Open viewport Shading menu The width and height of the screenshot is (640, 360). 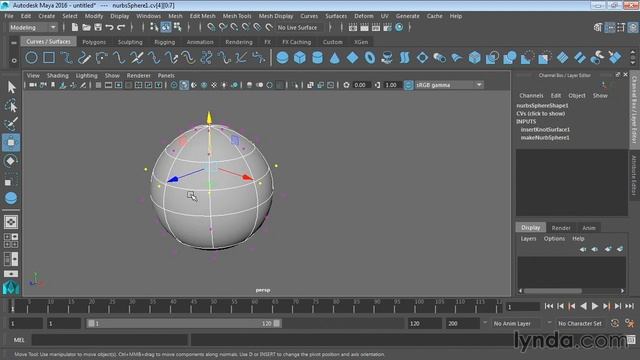coord(58,76)
